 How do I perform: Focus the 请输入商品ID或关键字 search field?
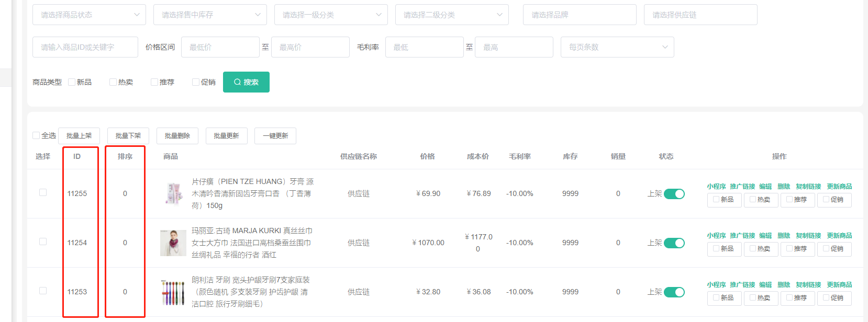(85, 47)
